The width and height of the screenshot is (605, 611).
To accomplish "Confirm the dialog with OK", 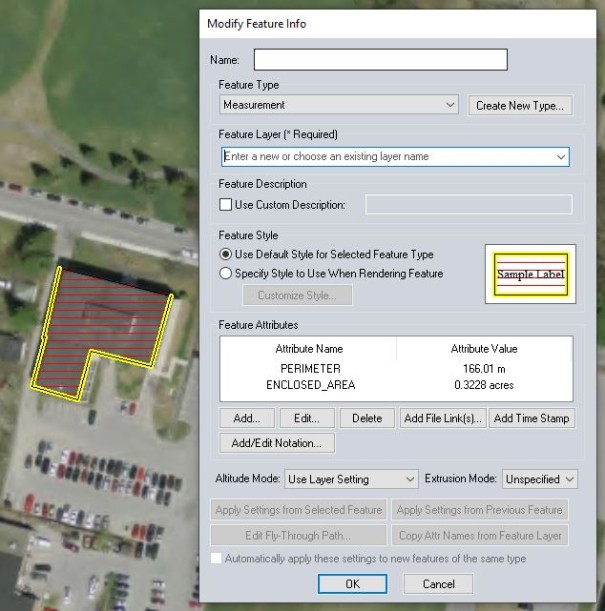I will (x=352, y=584).
